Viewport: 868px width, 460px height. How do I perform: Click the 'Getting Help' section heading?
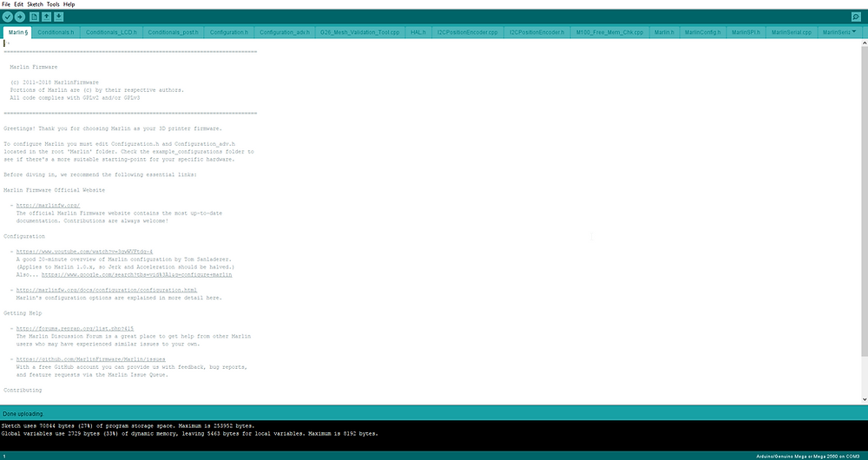click(x=23, y=313)
